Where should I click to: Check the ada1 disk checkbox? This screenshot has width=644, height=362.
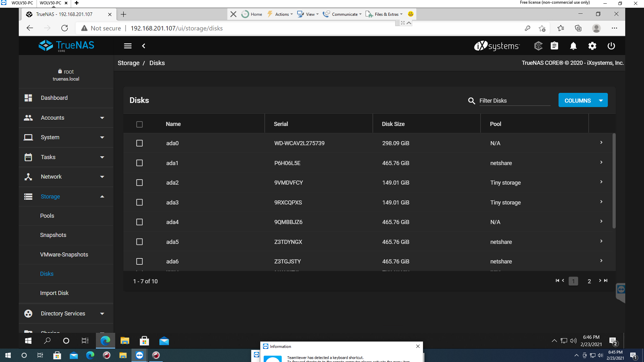coord(140,163)
